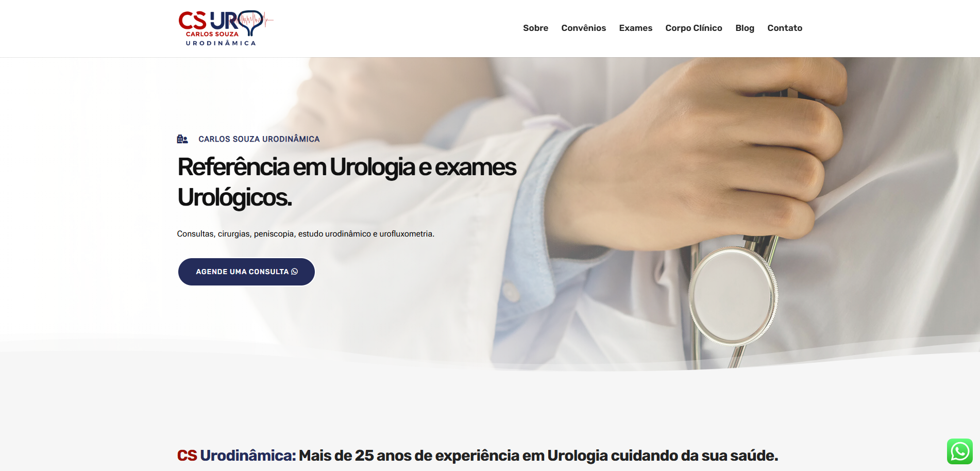The height and width of the screenshot is (471, 980).
Task: Click WhatsApp icon inside Agende uma Consulta button
Action: [x=295, y=272]
